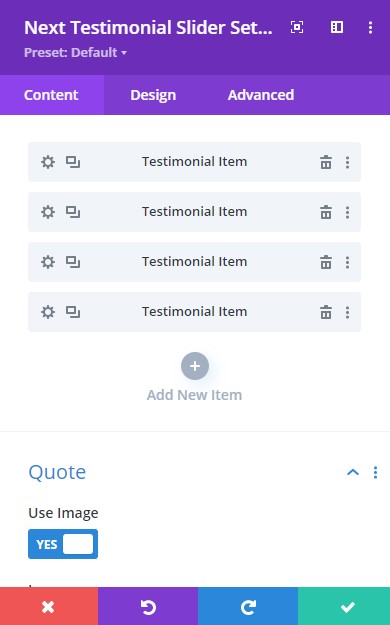390x625 pixels.
Task: Click the plus icon to add item
Action: [x=195, y=366]
